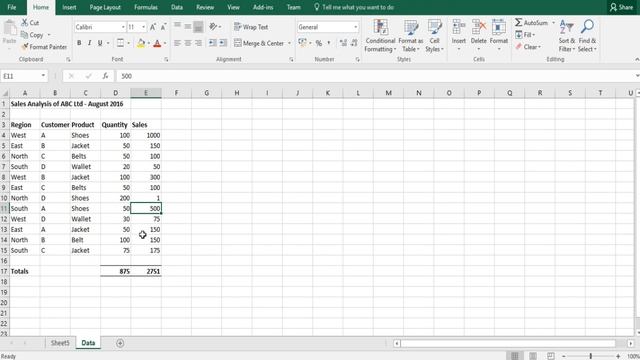Screen dimensions: 640x360
Task: Open Conditional Formatting menu
Action: tap(380, 36)
